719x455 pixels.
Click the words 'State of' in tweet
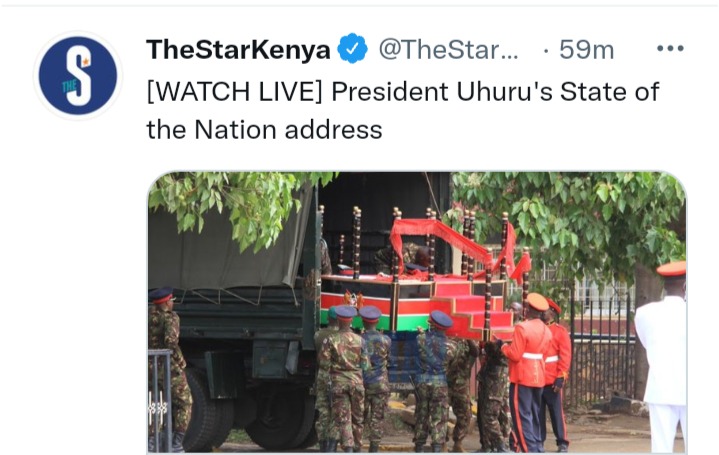[610, 92]
